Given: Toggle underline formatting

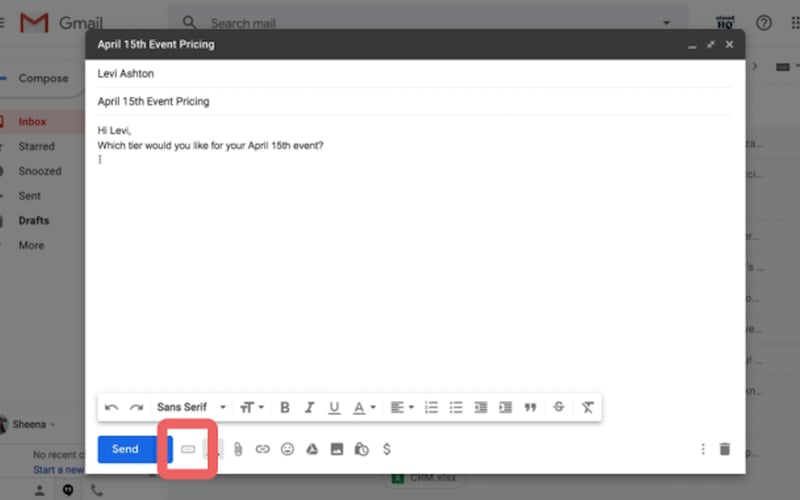Looking at the screenshot, I should (334, 408).
